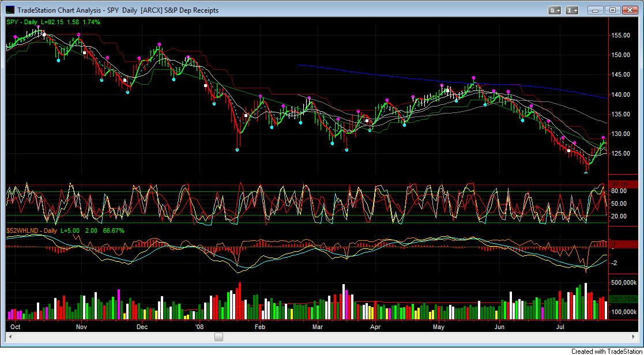Click the Apr date axis label
The height and width of the screenshot is (355, 644).
[x=375, y=327]
